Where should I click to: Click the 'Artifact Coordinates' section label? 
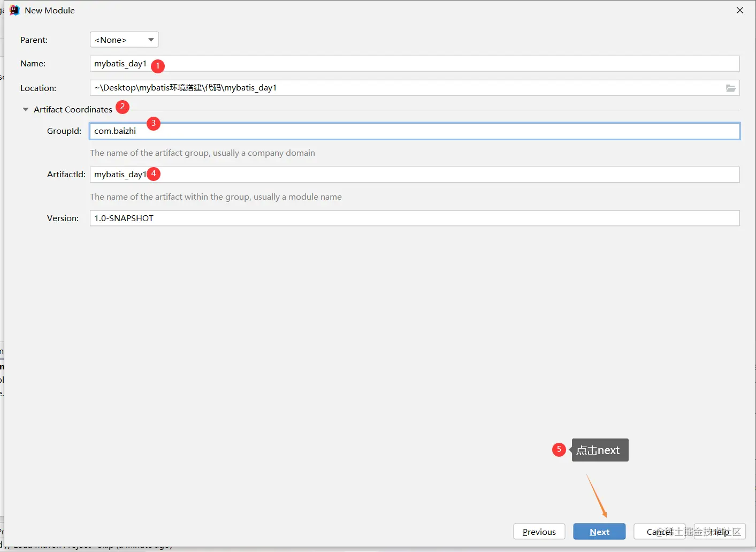tap(73, 109)
